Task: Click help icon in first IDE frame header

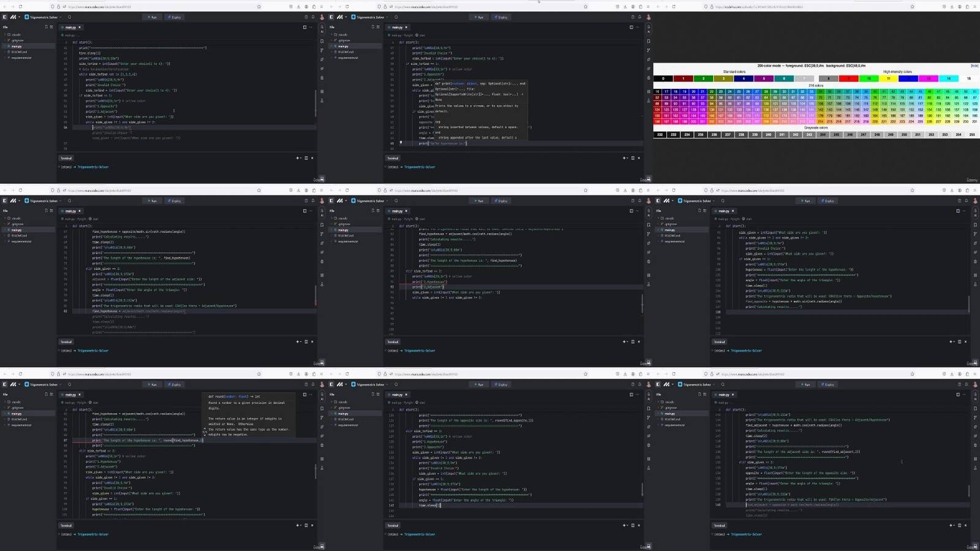Action: (306, 17)
